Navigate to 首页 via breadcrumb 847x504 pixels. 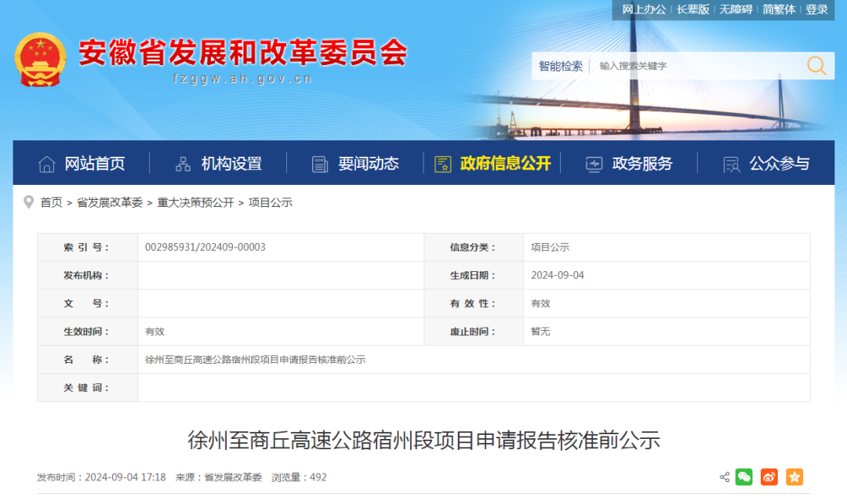point(52,201)
